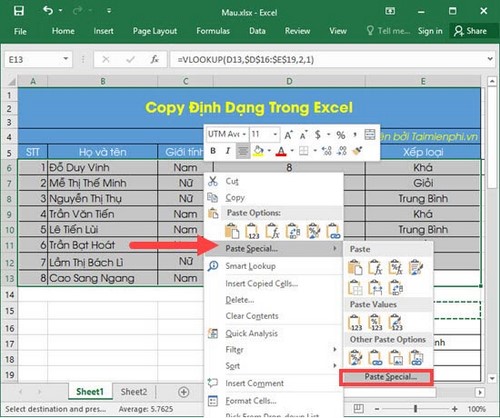
Task: Click the zoom slider handle
Action: pos(416,409)
